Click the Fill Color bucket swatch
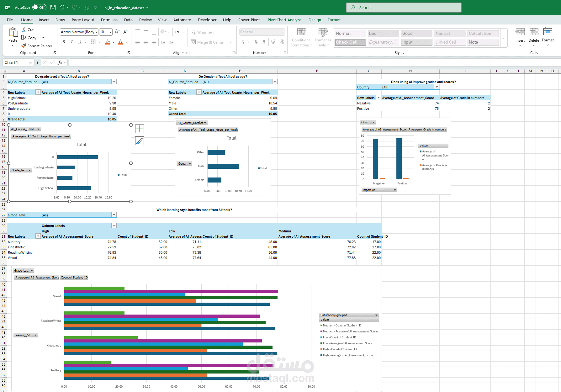The width and height of the screenshot is (561, 392). click(x=108, y=42)
